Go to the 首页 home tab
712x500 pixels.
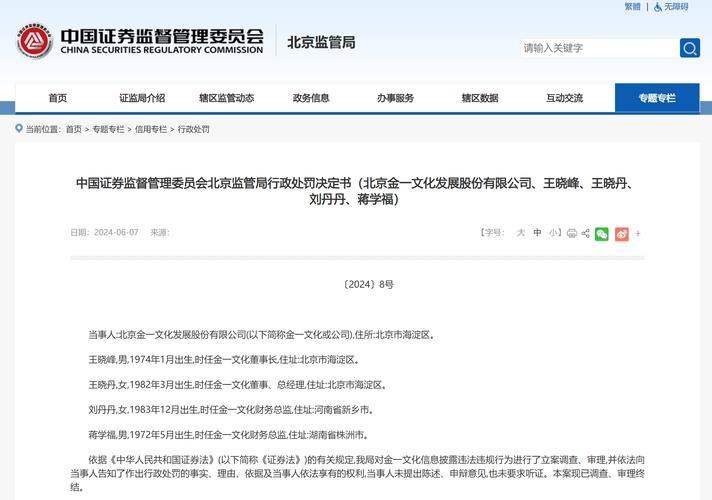pos(57,98)
